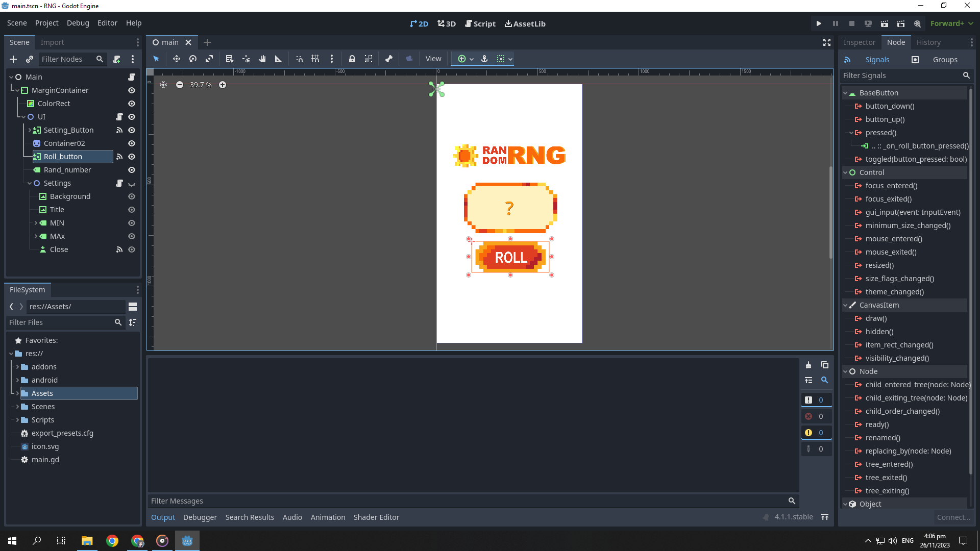Switch to the Inspector tab
Viewport: 980px width, 551px height.
coord(859,42)
